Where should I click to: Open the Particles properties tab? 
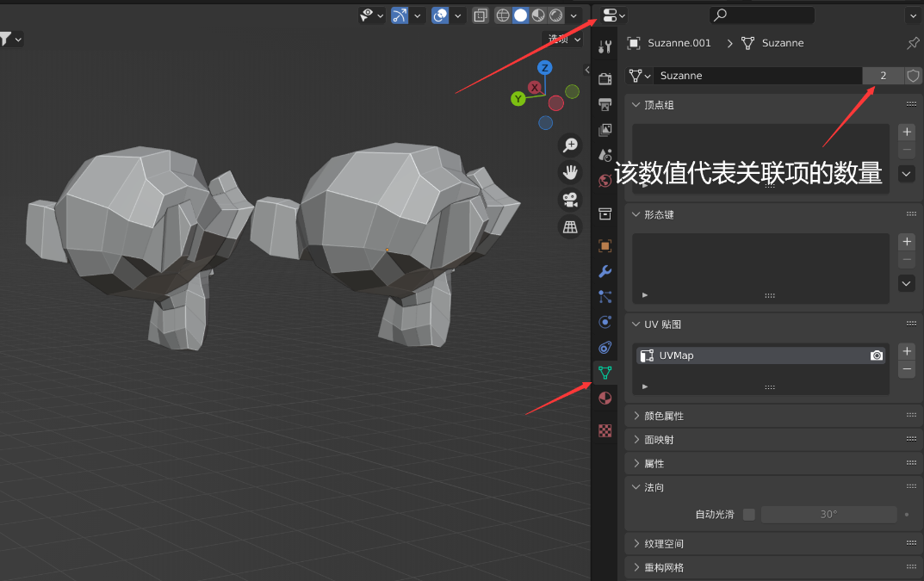605,296
